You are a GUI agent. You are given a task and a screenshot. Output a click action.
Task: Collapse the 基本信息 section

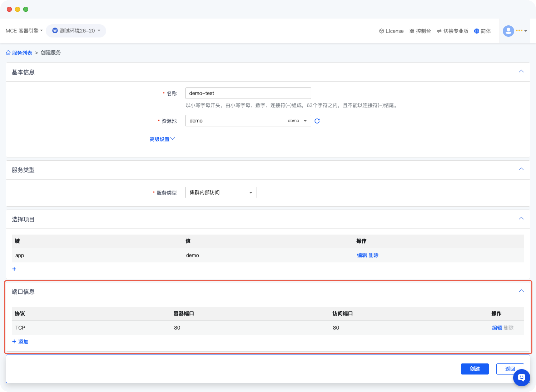point(521,71)
